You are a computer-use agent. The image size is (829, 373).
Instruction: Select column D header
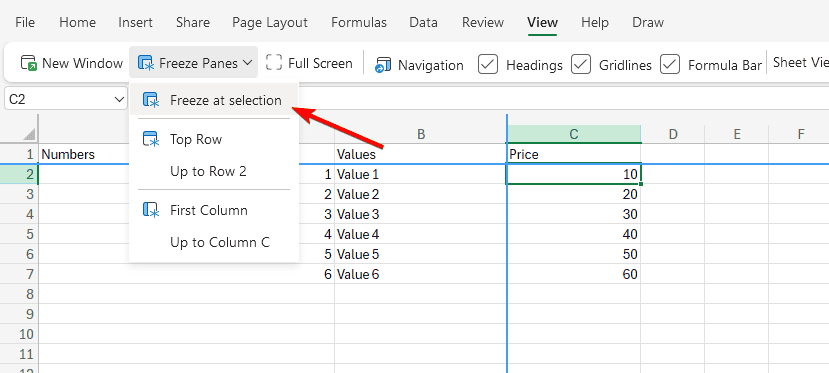(x=673, y=134)
